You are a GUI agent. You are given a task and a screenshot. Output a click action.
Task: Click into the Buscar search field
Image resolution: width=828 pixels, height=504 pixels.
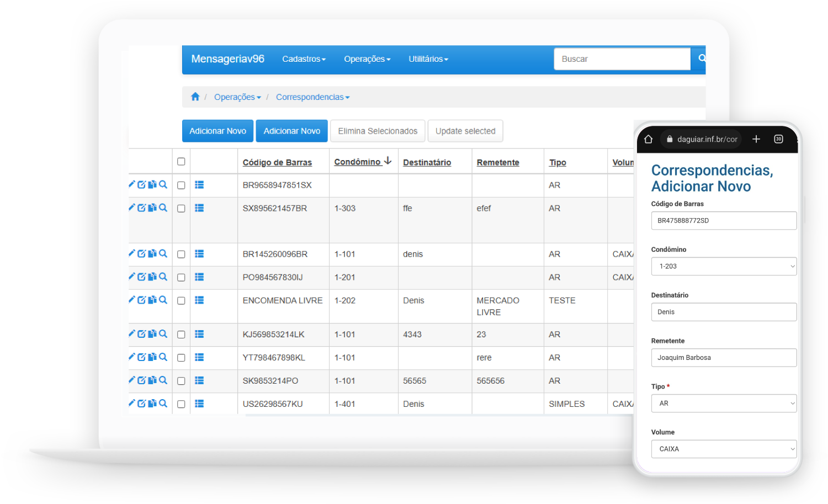tap(622, 59)
